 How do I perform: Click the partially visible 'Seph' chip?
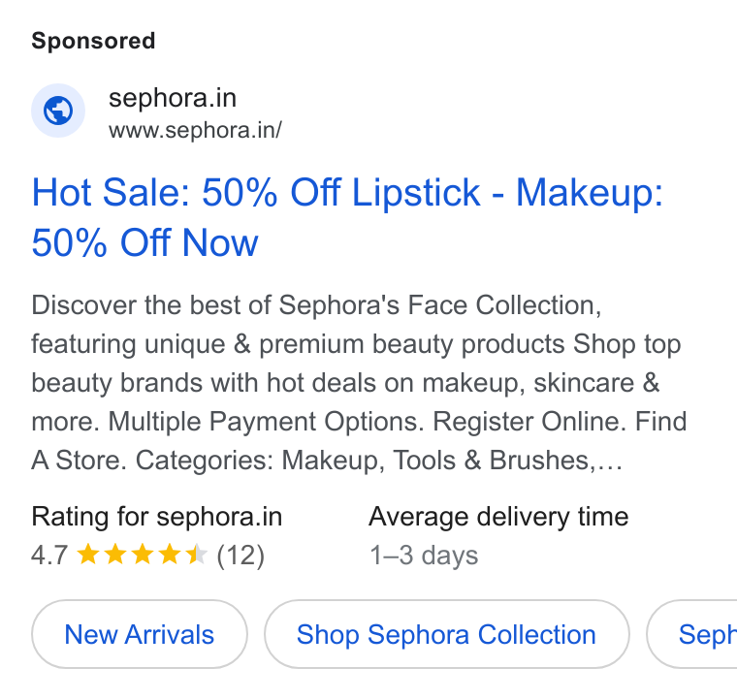coord(691,634)
